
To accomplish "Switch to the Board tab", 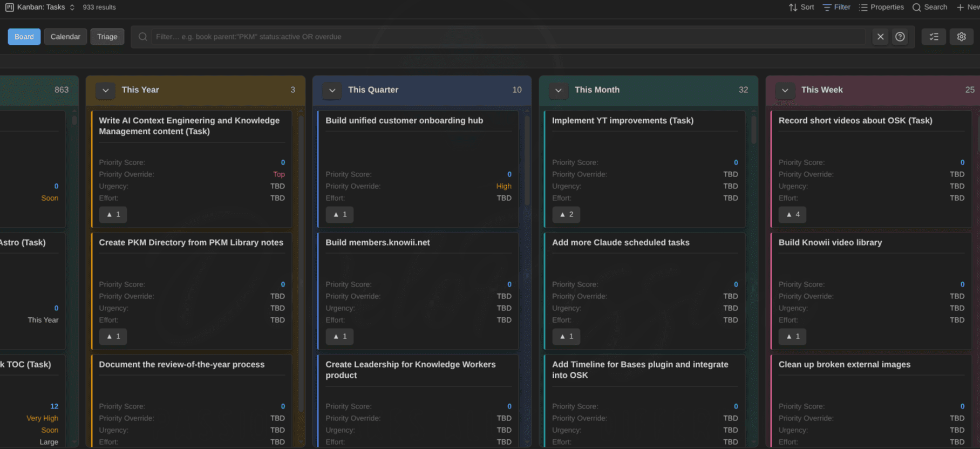I will click(24, 37).
